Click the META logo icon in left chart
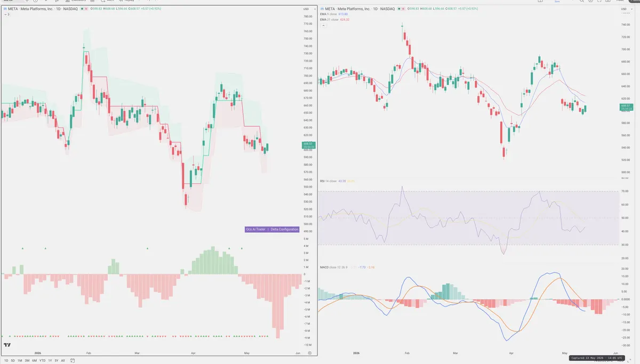The height and width of the screenshot is (364, 640). tap(4, 9)
